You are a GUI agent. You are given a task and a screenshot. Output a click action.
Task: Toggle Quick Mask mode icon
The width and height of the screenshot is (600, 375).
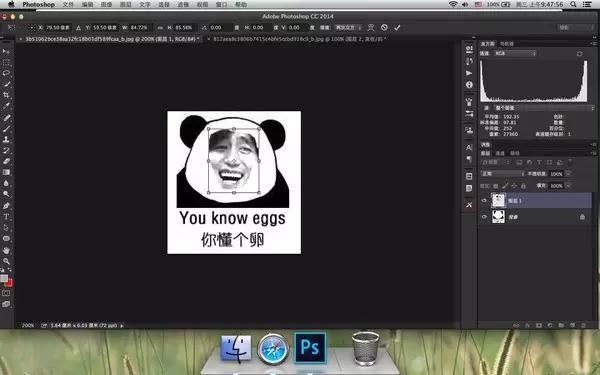tap(6, 293)
